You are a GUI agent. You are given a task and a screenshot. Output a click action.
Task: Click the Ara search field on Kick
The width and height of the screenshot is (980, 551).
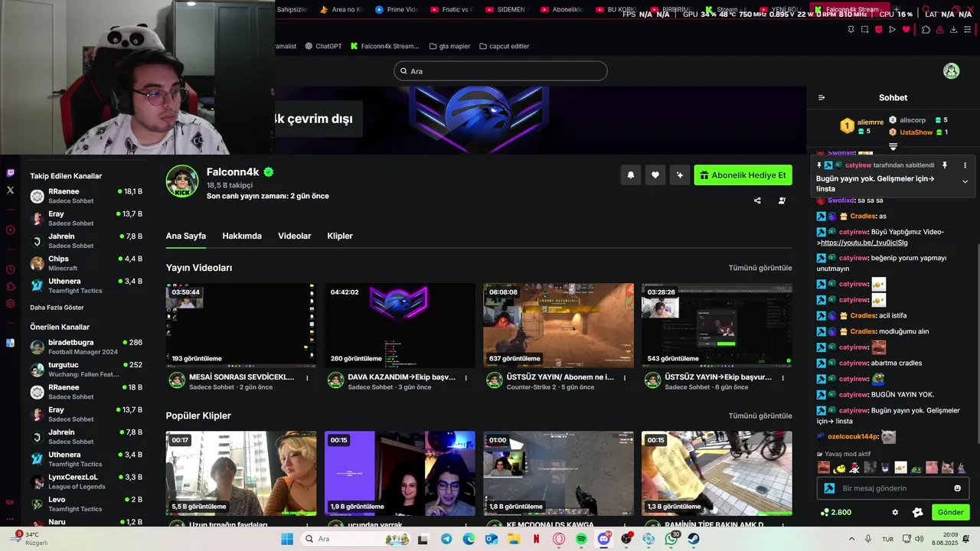point(501,71)
